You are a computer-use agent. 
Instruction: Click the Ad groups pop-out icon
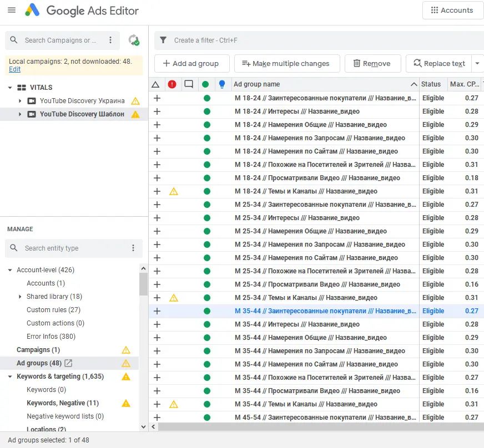point(68,363)
